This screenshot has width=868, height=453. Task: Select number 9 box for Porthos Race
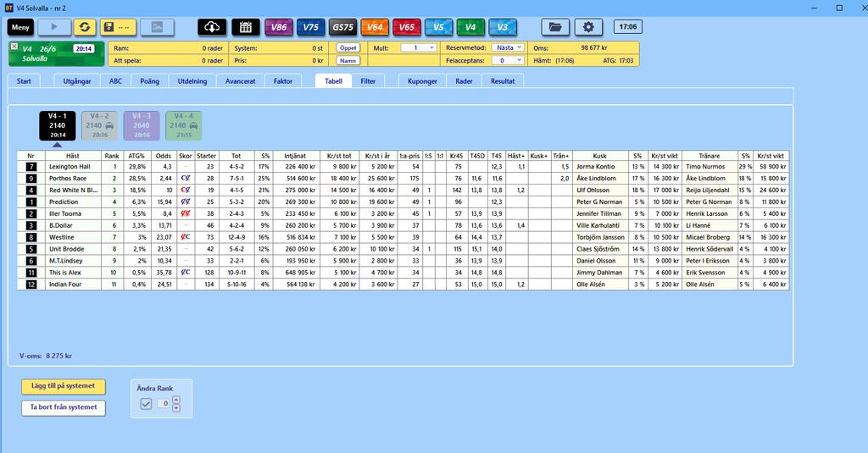pyautogui.click(x=31, y=179)
